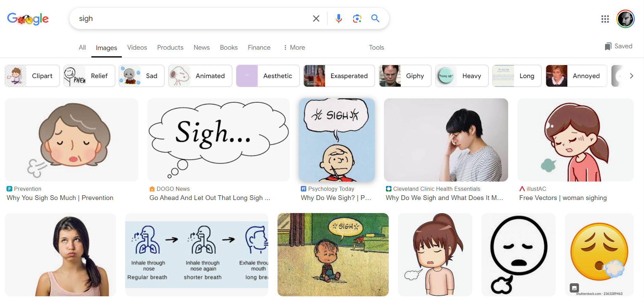The height and width of the screenshot is (298, 644).
Task: Click the magnifying glass search button
Action: (375, 18)
